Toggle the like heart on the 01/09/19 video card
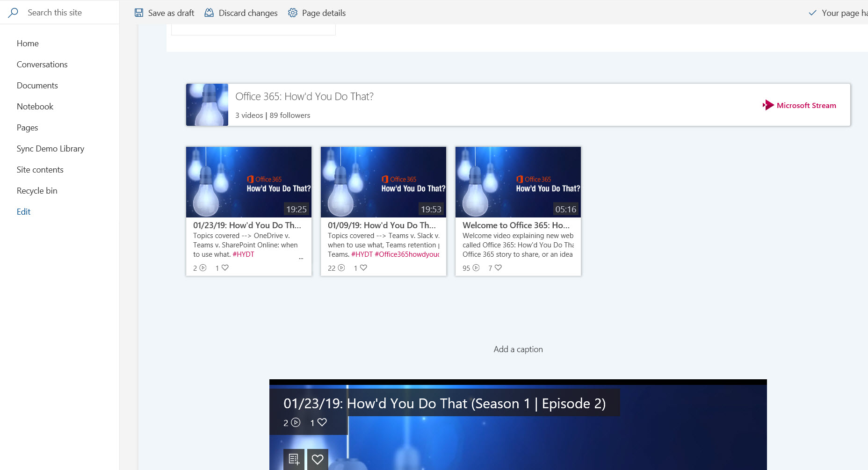 coord(363,268)
